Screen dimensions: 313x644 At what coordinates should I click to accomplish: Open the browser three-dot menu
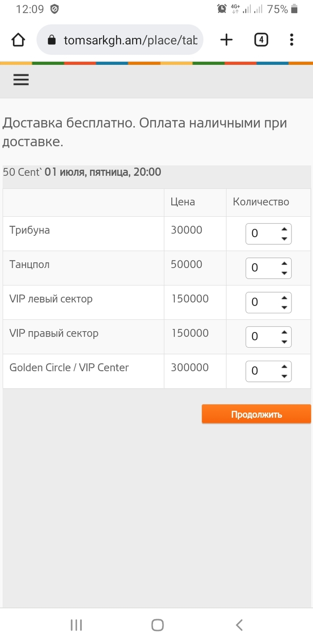point(292,40)
